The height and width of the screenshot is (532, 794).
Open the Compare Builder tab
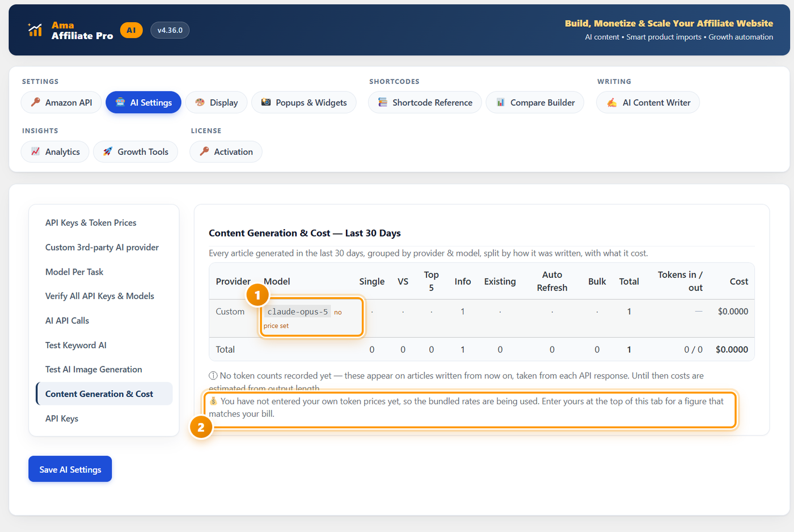point(535,102)
